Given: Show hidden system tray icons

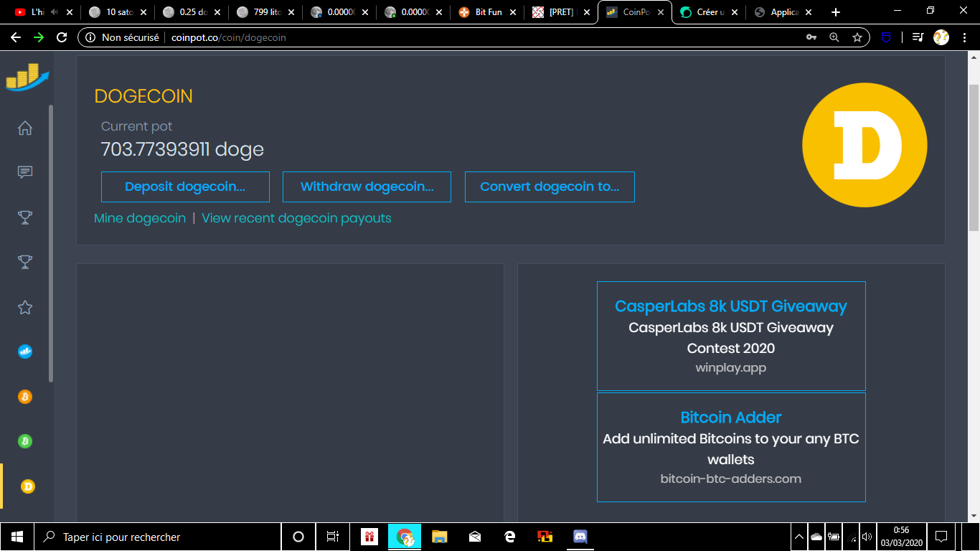Looking at the screenshot, I should pos(799,537).
